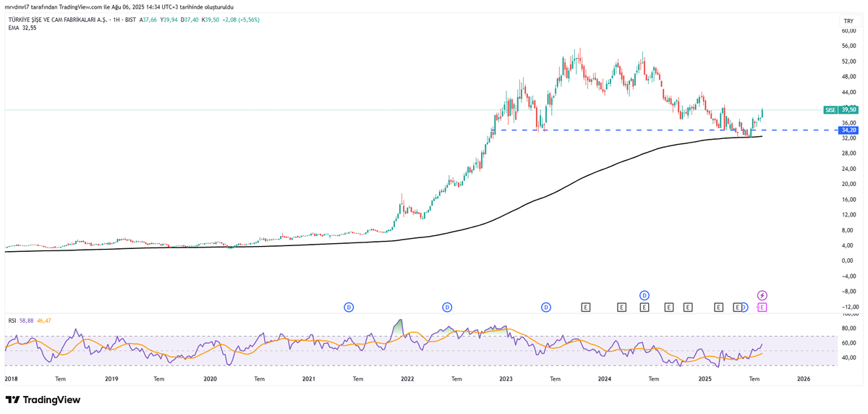Image resolution: width=868 pixels, height=414 pixels.
Task: Click the RSI 80,00 scale label
Action: (x=848, y=328)
